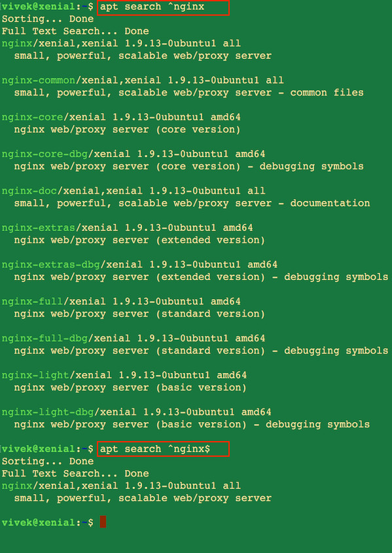Click the 'common files' description text
The image size is (392, 553).
[x=327, y=93]
